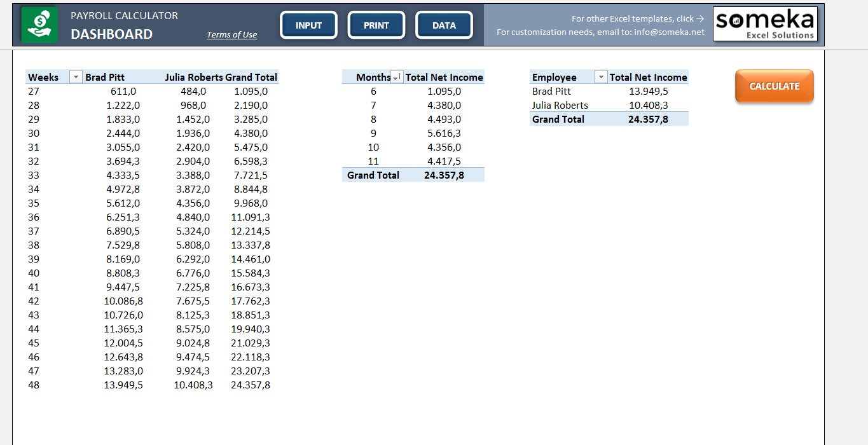
Task: Select the Brad Pitt employee row
Action: click(609, 91)
